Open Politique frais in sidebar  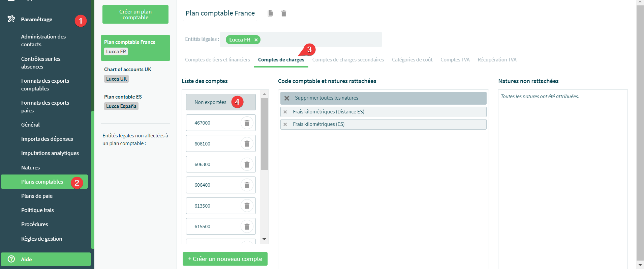pos(37,210)
